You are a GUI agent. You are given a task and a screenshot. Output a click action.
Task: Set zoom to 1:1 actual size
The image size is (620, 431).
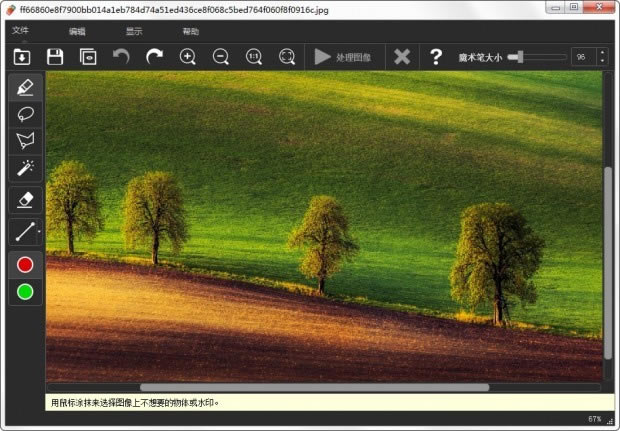click(254, 57)
